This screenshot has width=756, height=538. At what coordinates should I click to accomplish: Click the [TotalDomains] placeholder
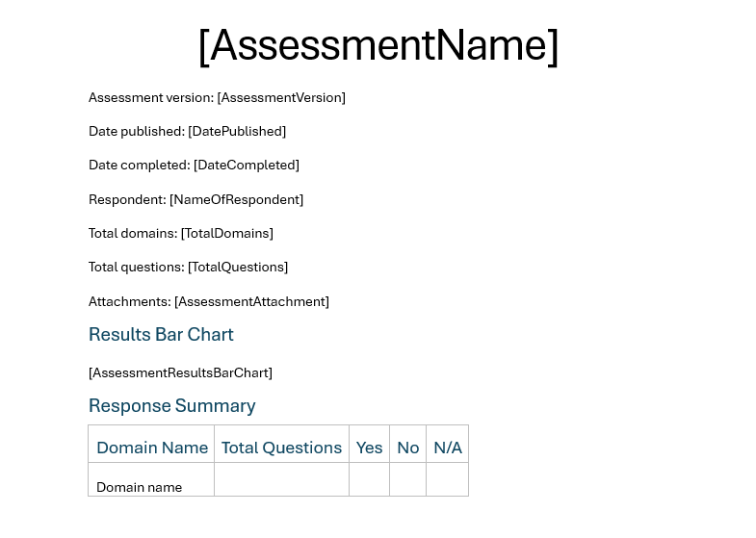tap(227, 234)
